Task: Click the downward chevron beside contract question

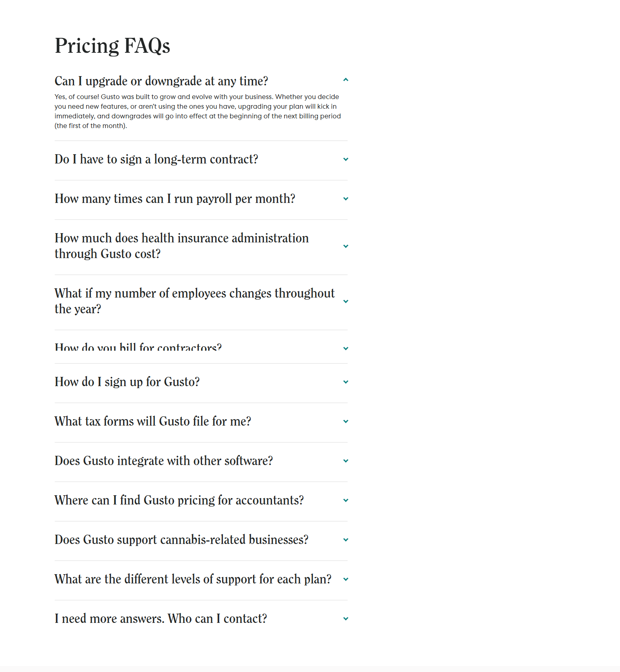Action: click(x=346, y=159)
